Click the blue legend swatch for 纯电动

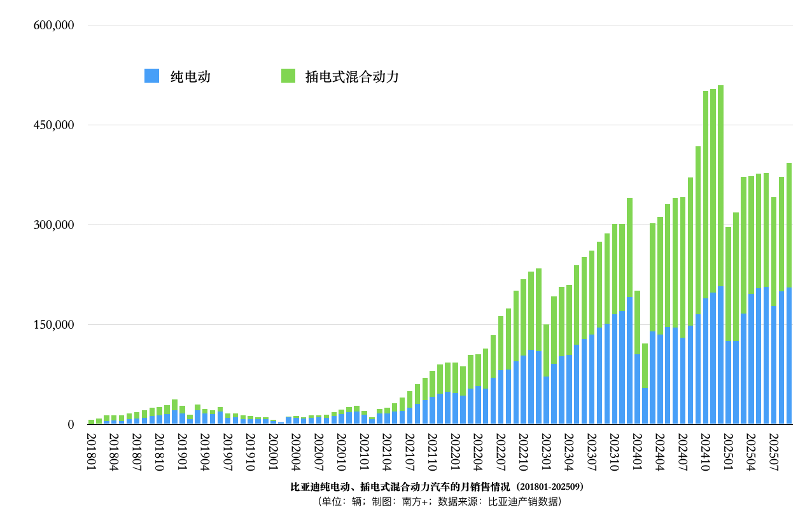151,76
